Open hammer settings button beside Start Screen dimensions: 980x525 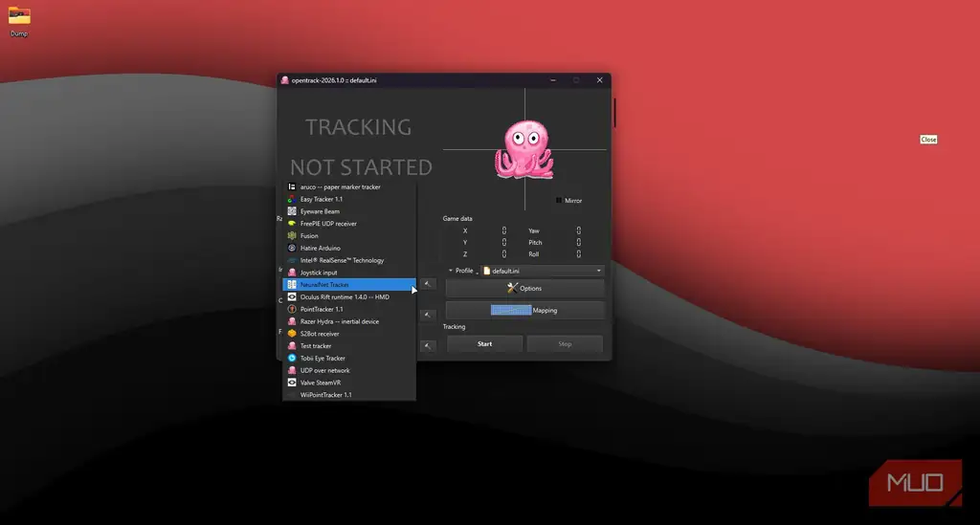(x=428, y=346)
